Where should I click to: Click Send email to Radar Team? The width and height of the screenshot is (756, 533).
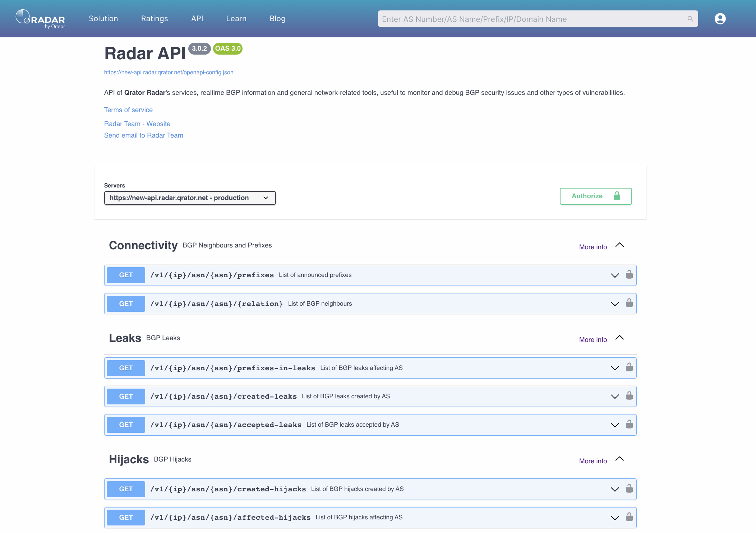coord(144,135)
